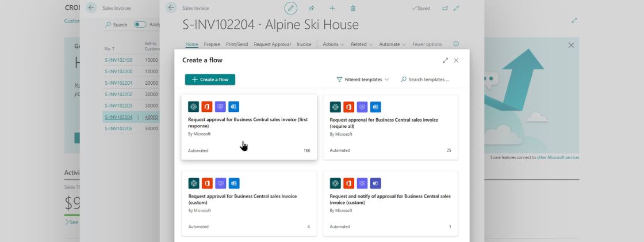This screenshot has width=644, height=242.
Task: Click the row options dots for S-INV102204
Action: pos(138,118)
